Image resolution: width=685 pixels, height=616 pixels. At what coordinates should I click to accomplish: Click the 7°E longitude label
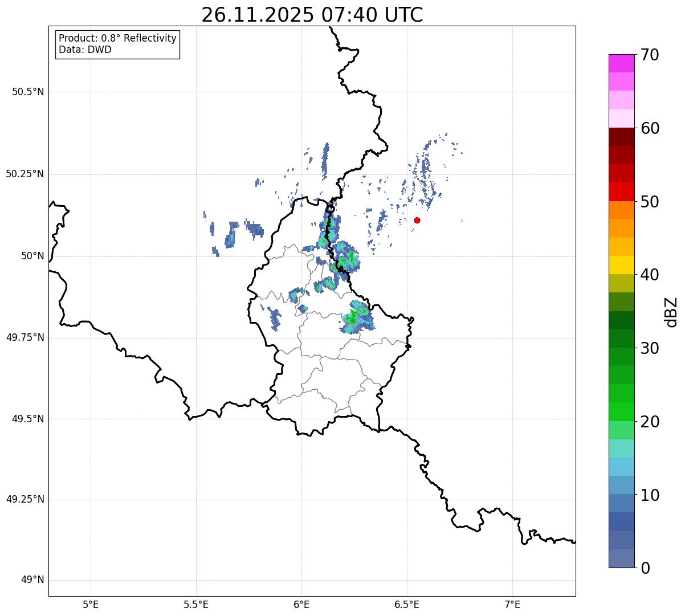point(512,604)
